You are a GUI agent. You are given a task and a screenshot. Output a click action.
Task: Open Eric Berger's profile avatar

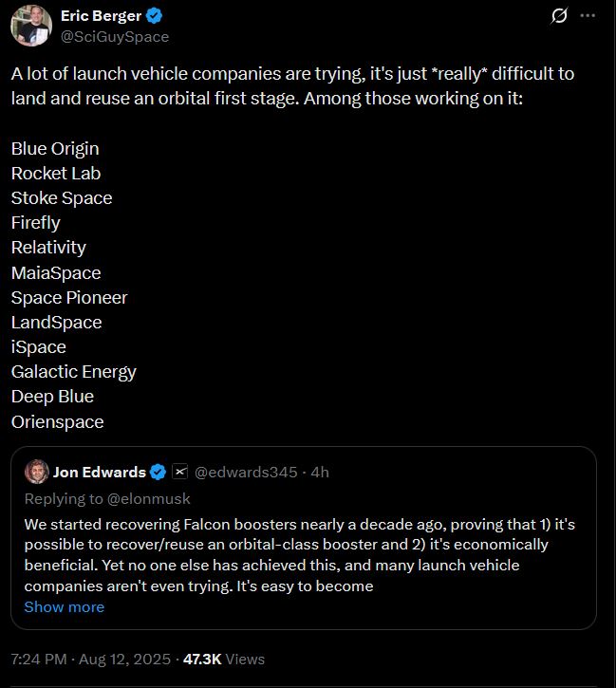point(31,26)
